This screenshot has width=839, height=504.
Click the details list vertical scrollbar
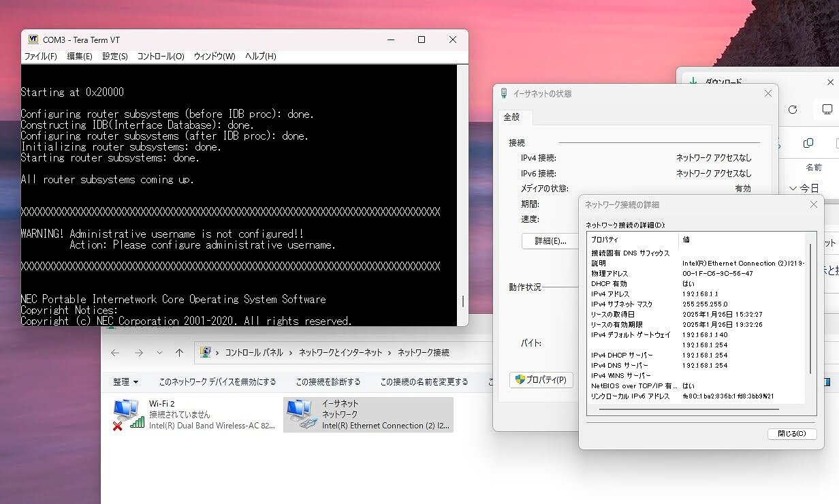tap(810, 308)
